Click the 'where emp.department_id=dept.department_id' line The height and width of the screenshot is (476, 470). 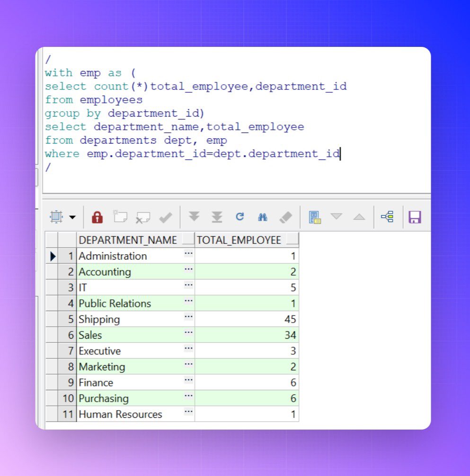click(x=192, y=154)
